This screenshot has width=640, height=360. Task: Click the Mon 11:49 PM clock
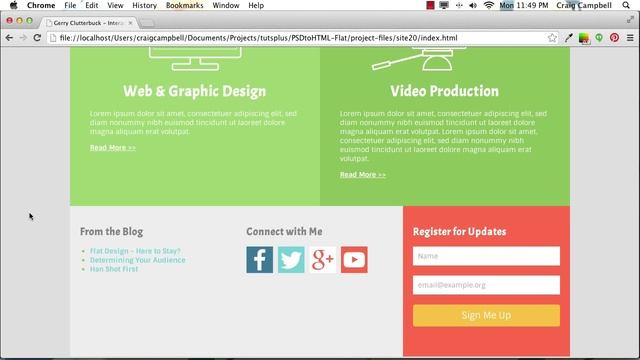[524, 5]
